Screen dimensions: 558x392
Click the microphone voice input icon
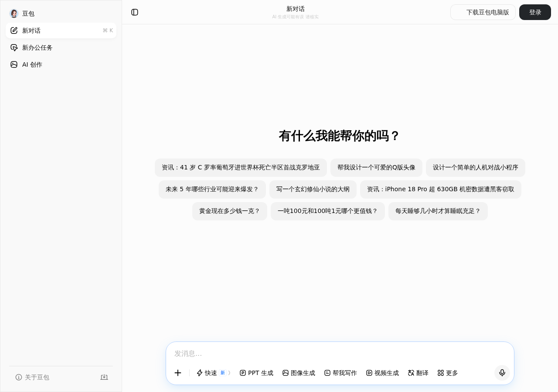pyautogui.click(x=502, y=373)
